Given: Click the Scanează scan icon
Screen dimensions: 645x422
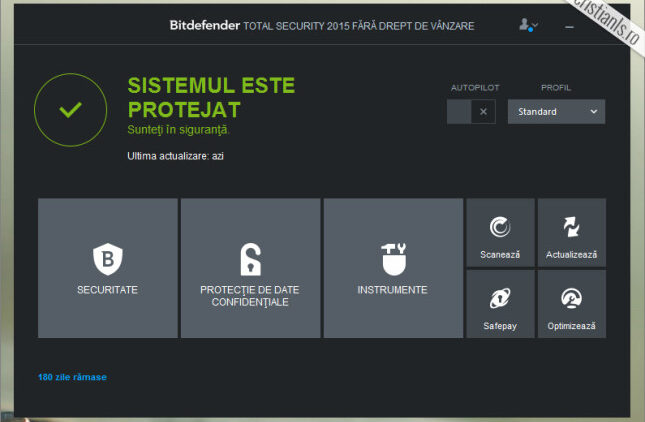Looking at the screenshot, I should pyautogui.click(x=499, y=229).
